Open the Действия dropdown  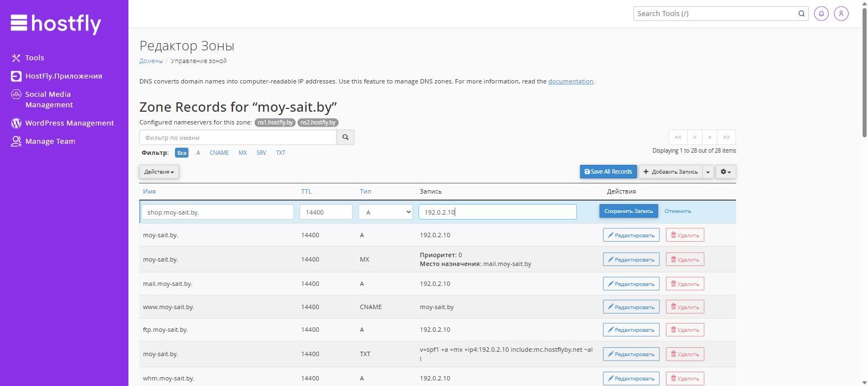click(159, 172)
